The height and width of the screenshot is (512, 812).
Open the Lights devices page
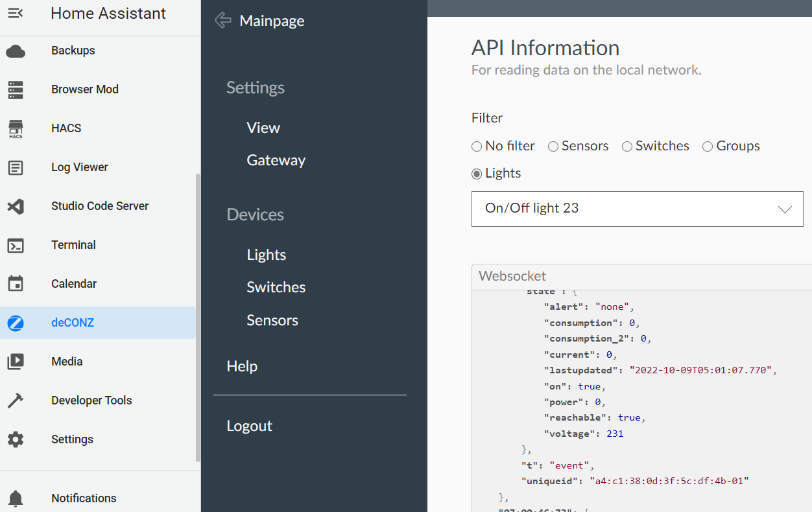click(x=266, y=255)
